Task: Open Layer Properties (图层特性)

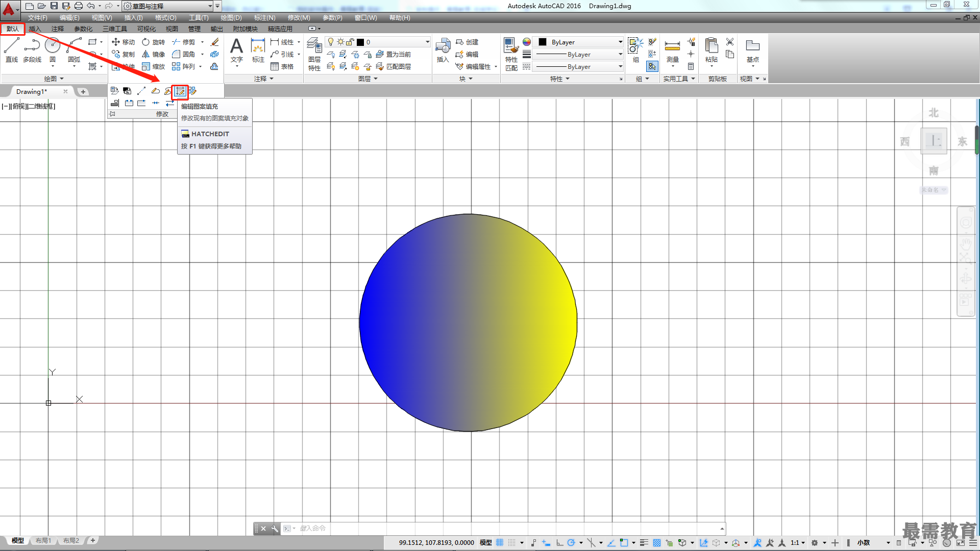Action: (x=314, y=54)
